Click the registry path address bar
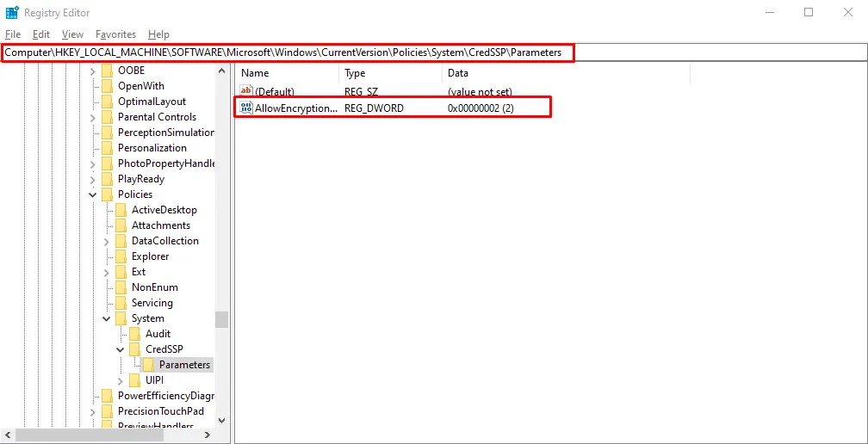 [433, 52]
